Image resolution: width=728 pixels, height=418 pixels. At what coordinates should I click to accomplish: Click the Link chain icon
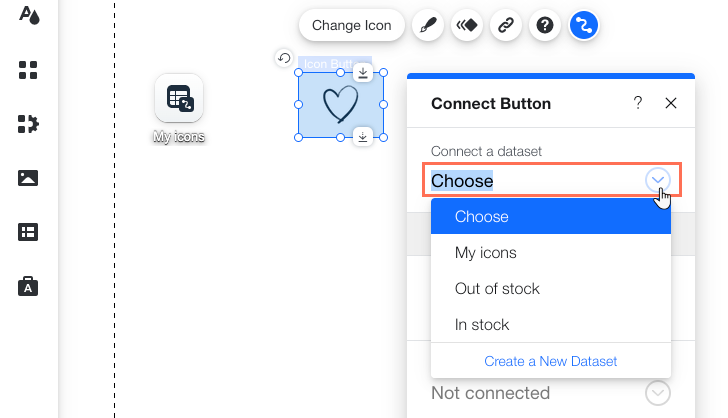(506, 26)
